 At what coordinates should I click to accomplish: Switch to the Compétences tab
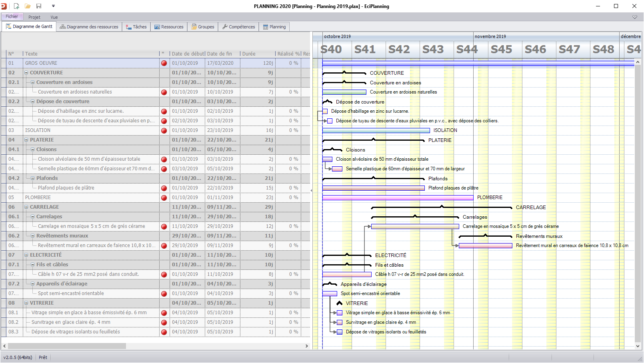coord(238,27)
